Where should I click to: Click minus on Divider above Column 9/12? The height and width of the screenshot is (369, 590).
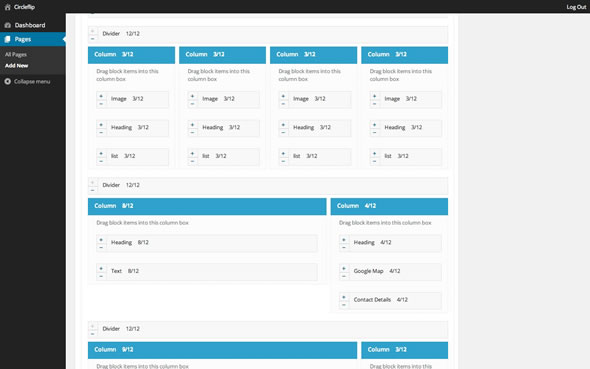(93, 334)
